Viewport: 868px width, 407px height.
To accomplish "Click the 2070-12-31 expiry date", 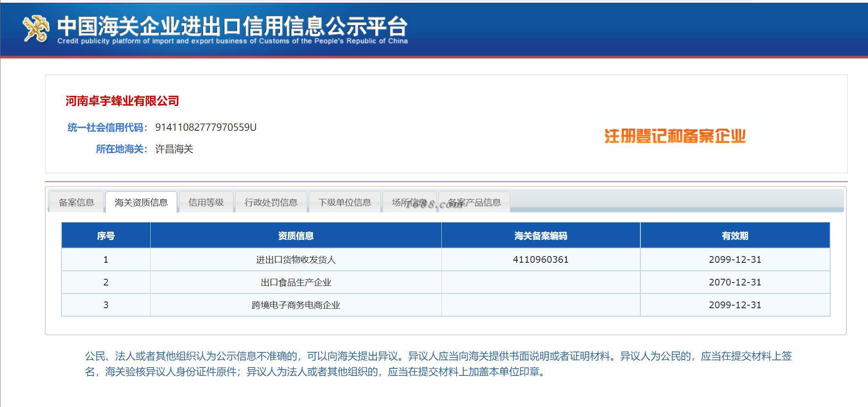I will point(735,282).
